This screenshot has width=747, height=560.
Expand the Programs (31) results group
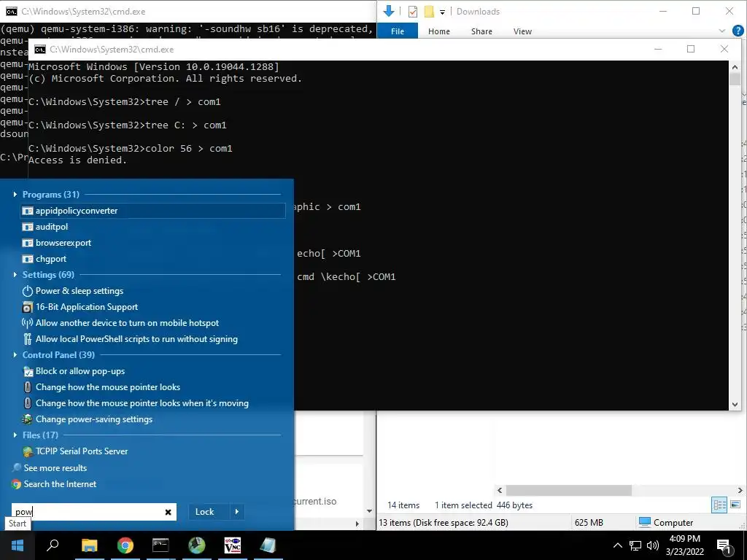click(x=15, y=194)
